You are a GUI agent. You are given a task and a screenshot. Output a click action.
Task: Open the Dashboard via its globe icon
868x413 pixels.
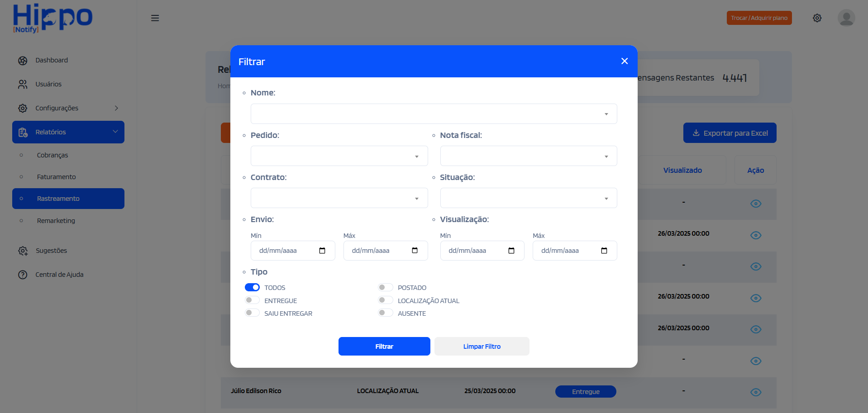(23, 60)
